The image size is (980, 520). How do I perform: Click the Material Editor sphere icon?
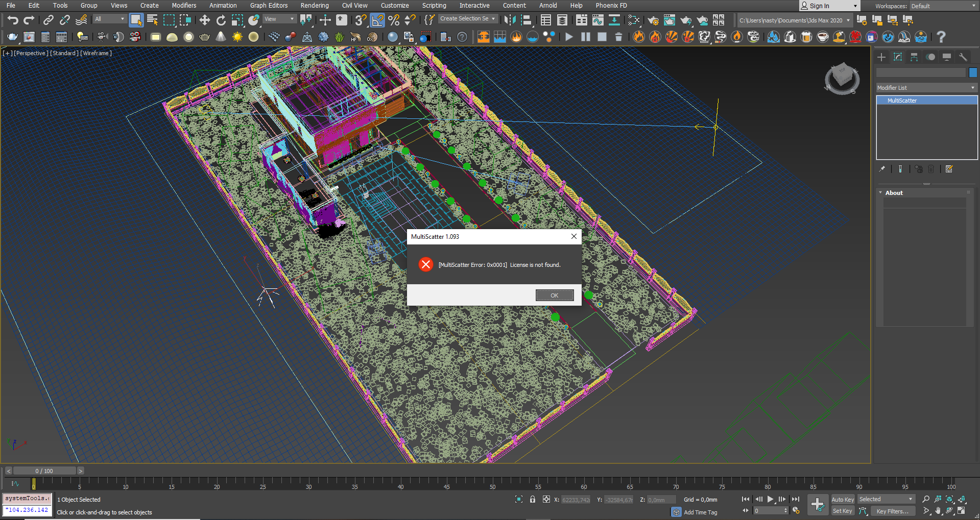(634, 20)
